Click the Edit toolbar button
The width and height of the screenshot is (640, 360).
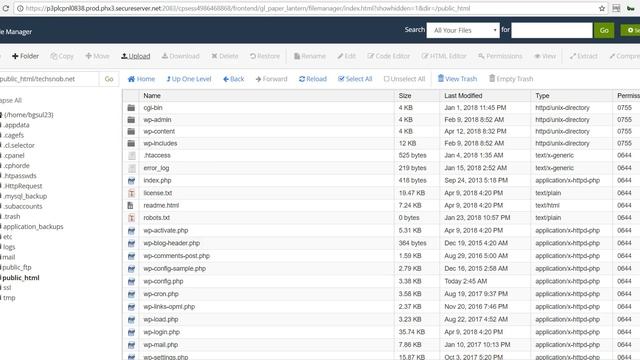[347, 56]
